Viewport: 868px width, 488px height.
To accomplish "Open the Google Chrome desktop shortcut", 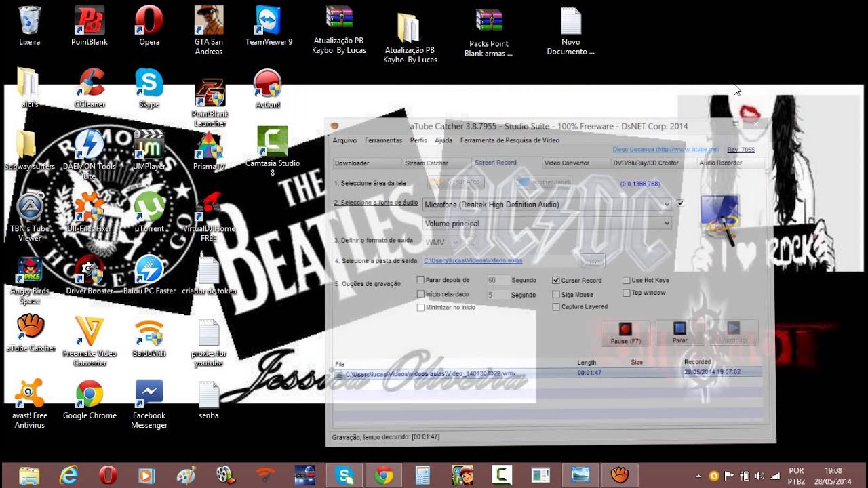I will (90, 400).
